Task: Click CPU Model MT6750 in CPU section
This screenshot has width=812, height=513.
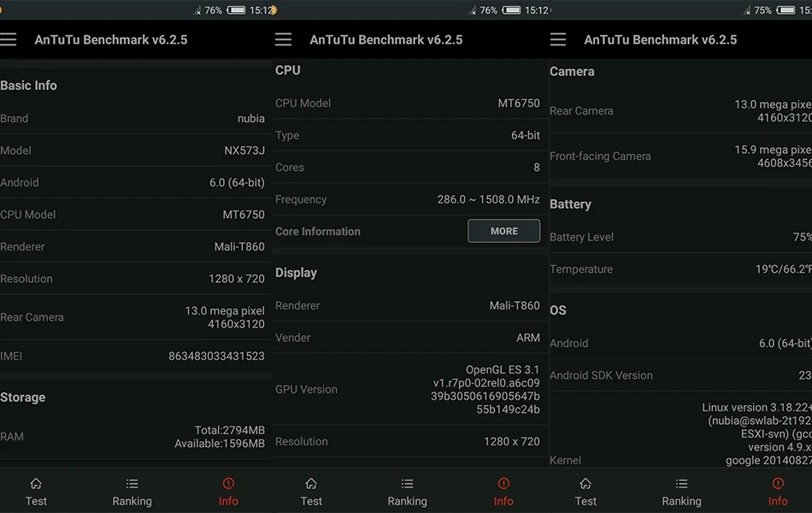Action: tap(519, 103)
